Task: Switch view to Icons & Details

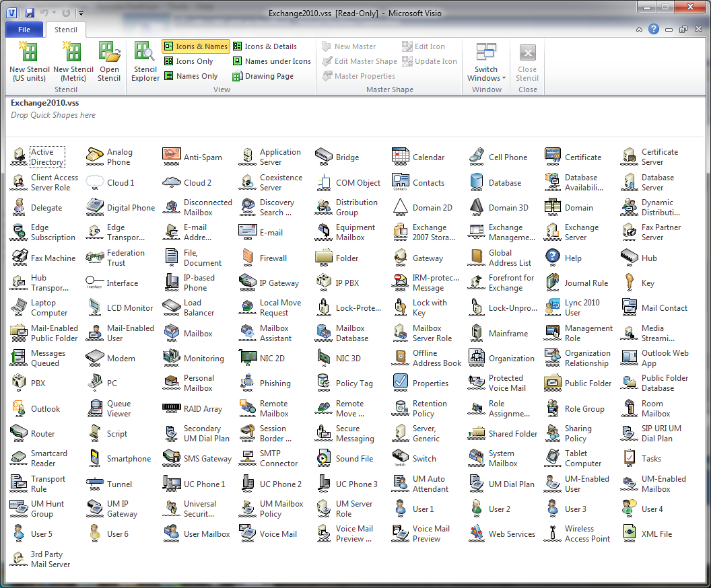Action: pyautogui.click(x=265, y=46)
